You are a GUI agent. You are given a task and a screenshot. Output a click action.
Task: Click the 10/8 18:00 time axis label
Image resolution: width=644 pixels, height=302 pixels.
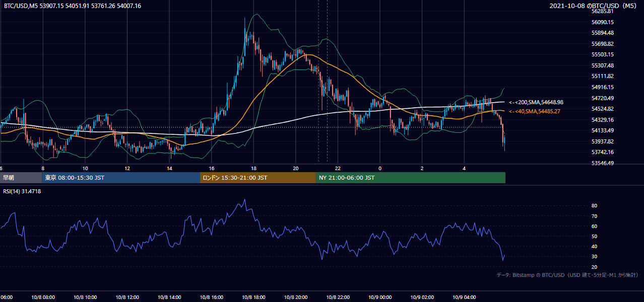point(253,297)
